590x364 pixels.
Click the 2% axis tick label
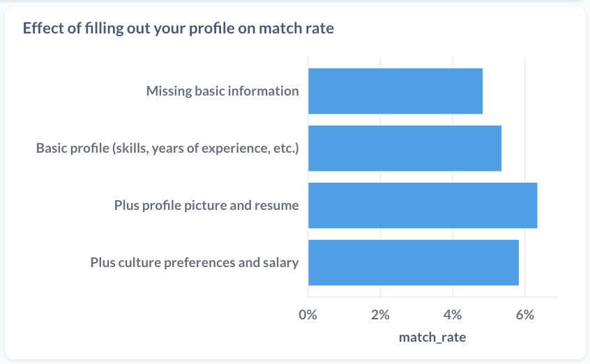click(380, 314)
